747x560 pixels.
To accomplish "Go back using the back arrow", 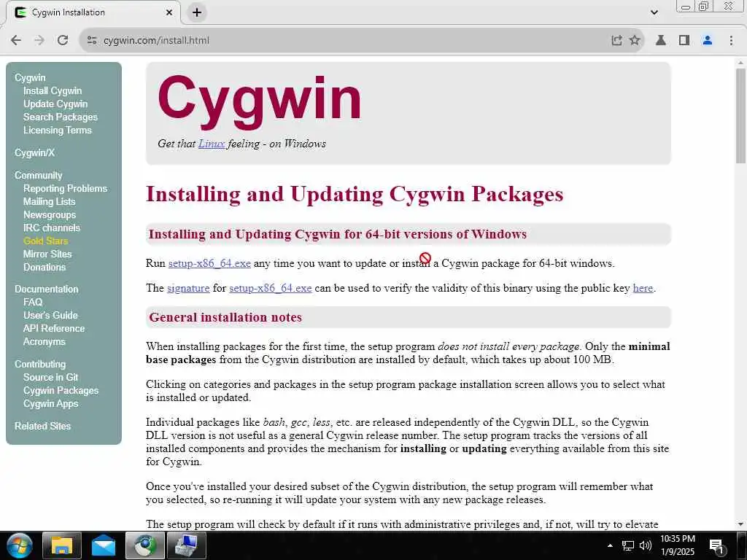I will click(16, 41).
